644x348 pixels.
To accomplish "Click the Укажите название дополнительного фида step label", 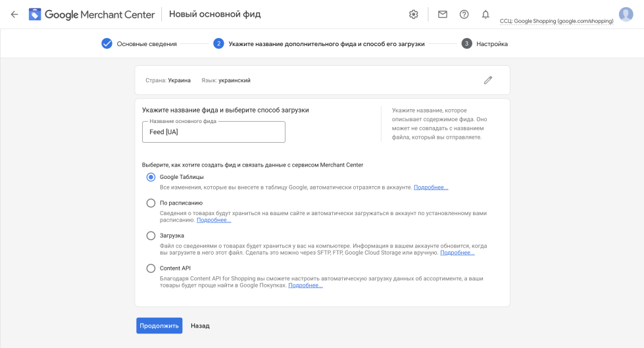I will [x=326, y=44].
